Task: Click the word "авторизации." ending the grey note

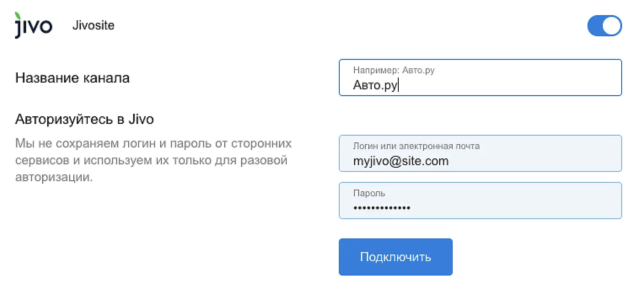Action: point(54,177)
